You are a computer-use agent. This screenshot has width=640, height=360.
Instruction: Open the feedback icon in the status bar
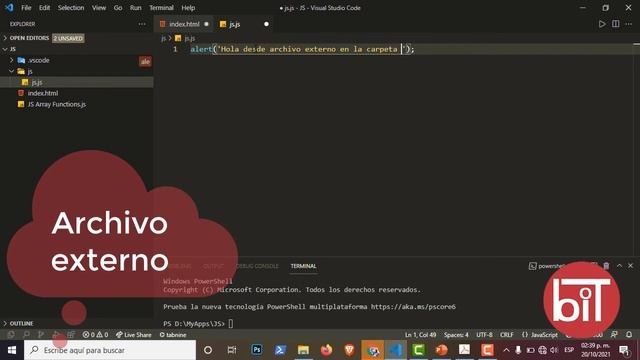(x=614, y=335)
